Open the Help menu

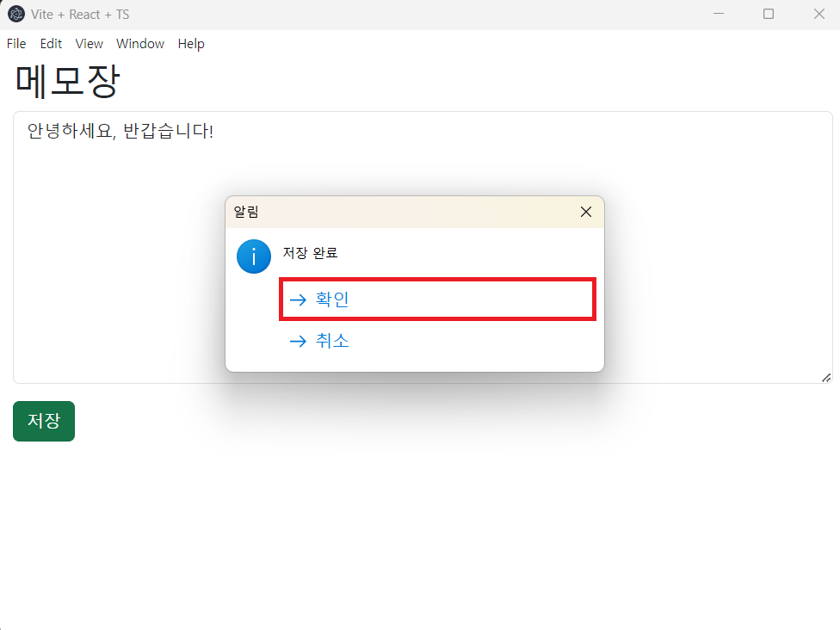pyautogui.click(x=191, y=44)
